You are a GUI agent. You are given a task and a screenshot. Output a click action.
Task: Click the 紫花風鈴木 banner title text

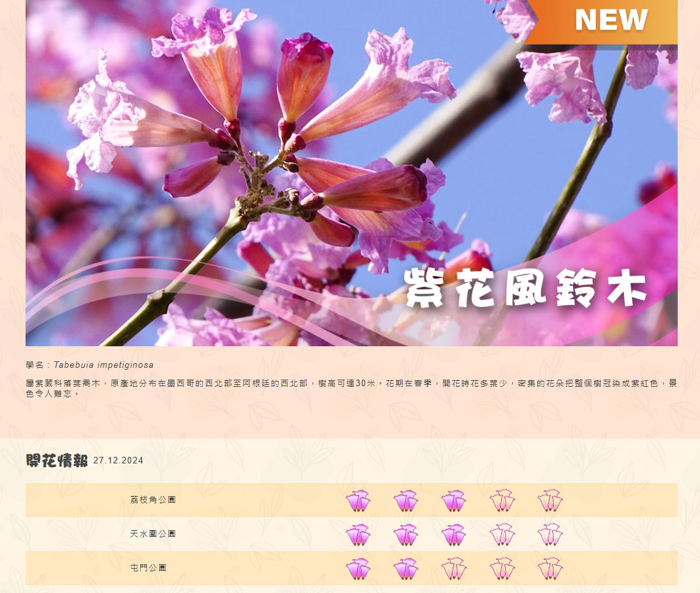(x=526, y=287)
